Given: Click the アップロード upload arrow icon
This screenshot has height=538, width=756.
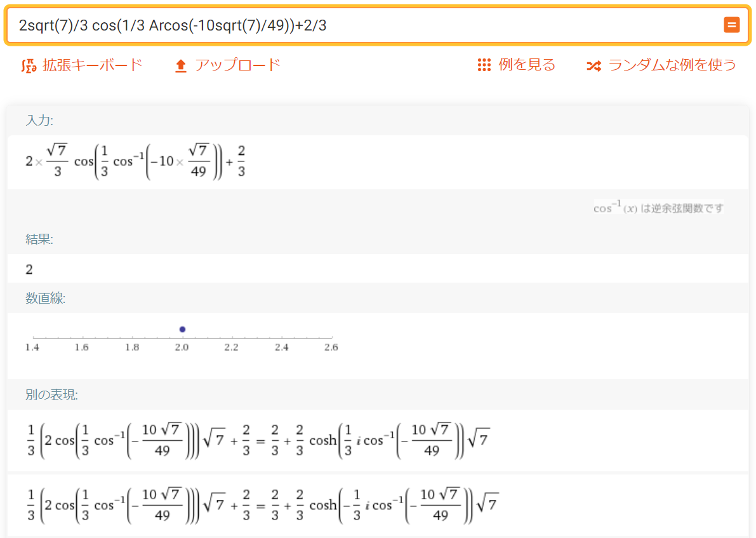Looking at the screenshot, I should [181, 65].
